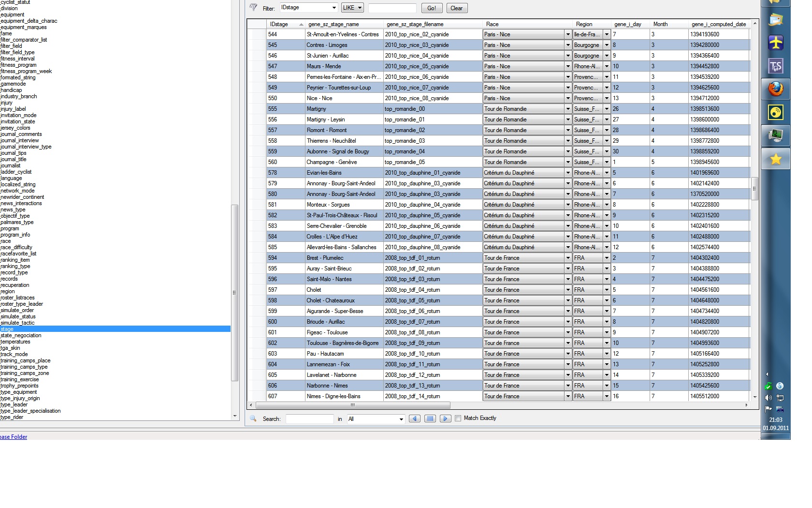The width and height of the screenshot is (812, 508).
Task: Click the search next arrow button
Action: point(445,418)
